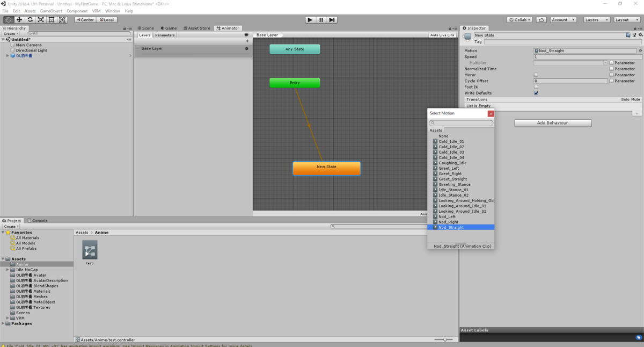Toggle the Mirror checkbox

click(x=536, y=75)
